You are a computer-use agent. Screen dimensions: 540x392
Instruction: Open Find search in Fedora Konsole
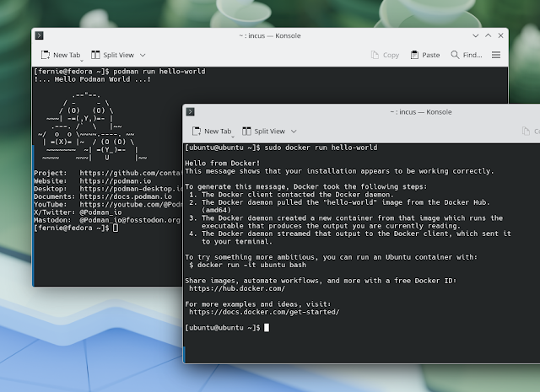[466, 55]
